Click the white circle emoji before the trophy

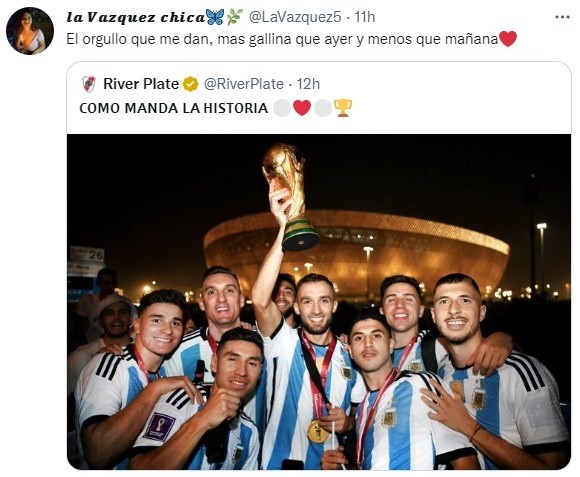pos(323,108)
